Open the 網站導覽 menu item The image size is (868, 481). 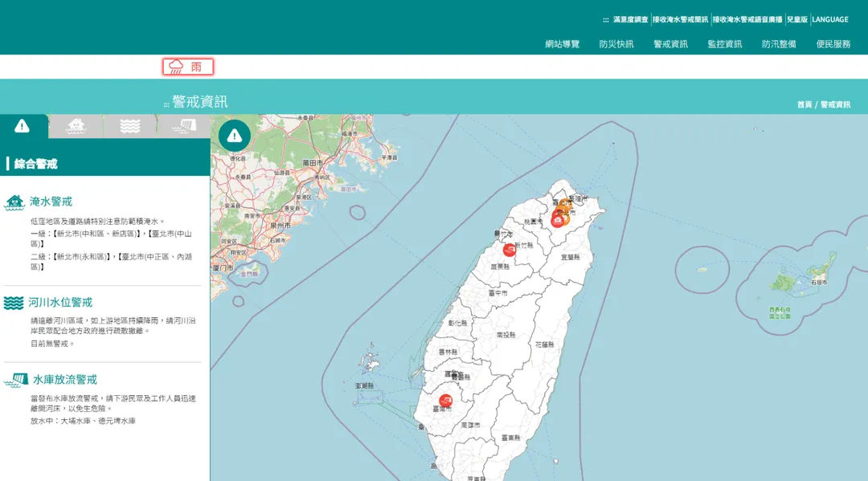pyautogui.click(x=563, y=44)
